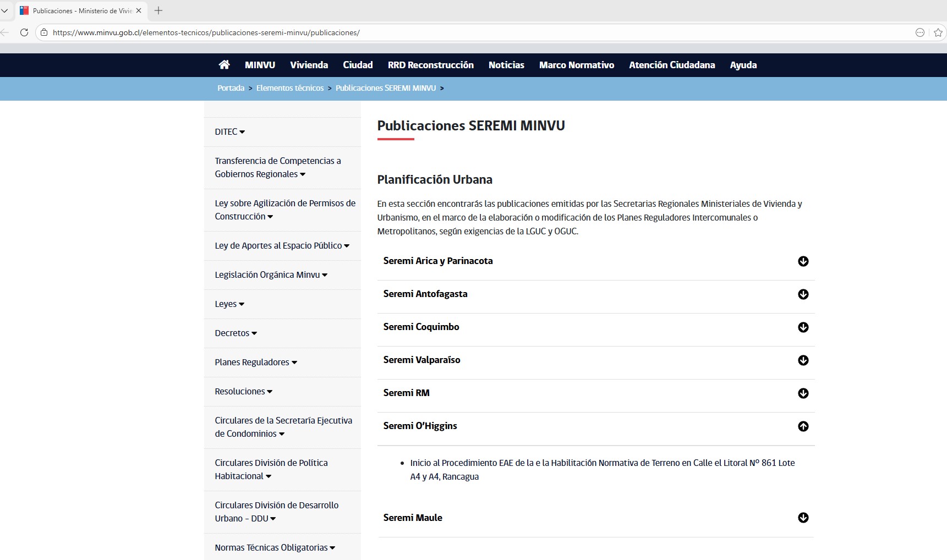Open Inicio al Procedimiento EAE Rancagua link
This screenshot has height=560, width=947.
(x=602, y=469)
